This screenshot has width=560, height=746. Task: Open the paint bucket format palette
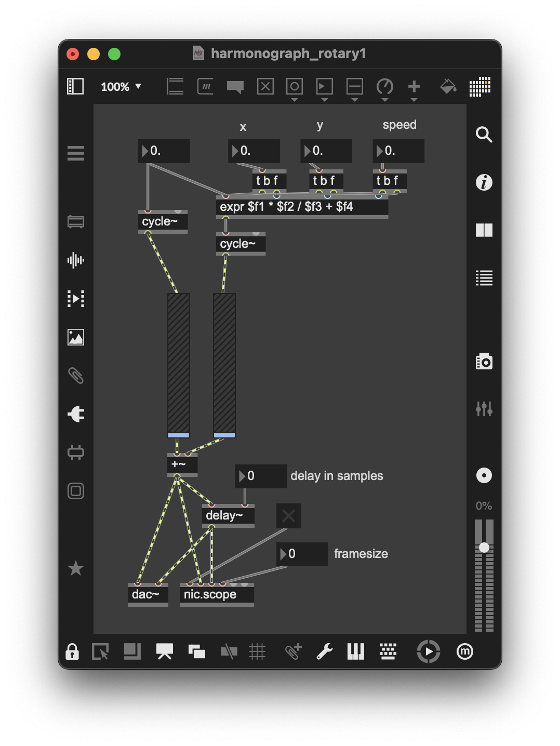click(x=448, y=86)
